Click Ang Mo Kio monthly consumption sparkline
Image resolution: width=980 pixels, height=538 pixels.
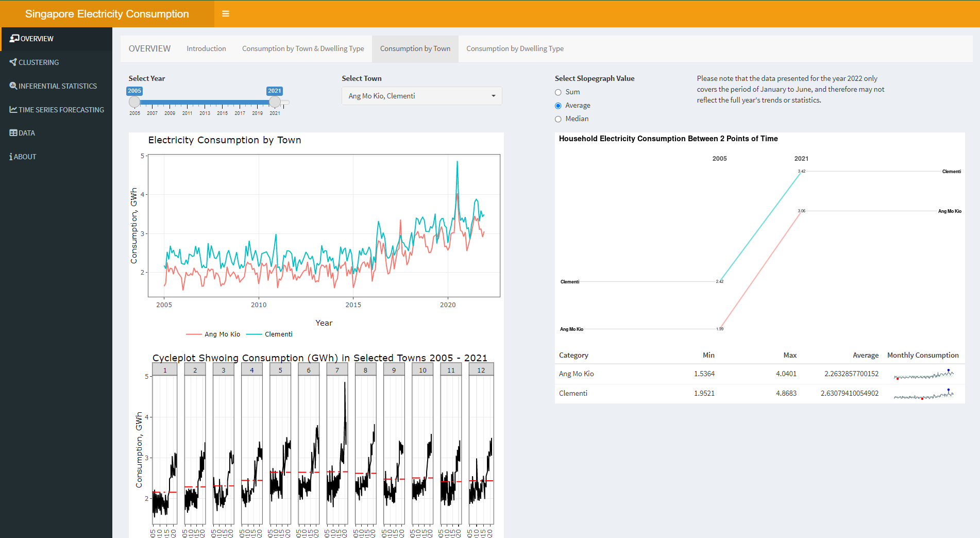click(x=923, y=375)
